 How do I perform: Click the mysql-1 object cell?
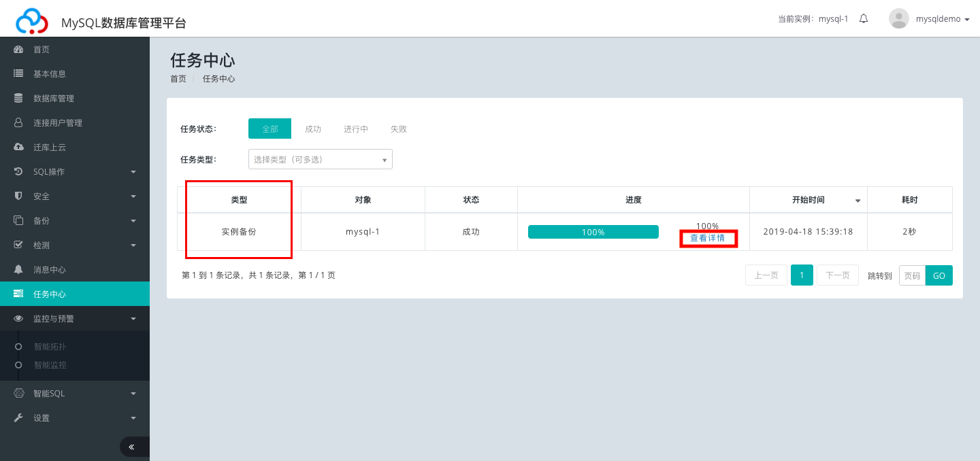363,232
